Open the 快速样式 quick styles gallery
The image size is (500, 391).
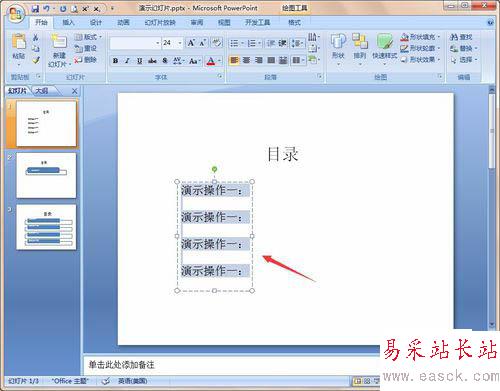(x=384, y=49)
